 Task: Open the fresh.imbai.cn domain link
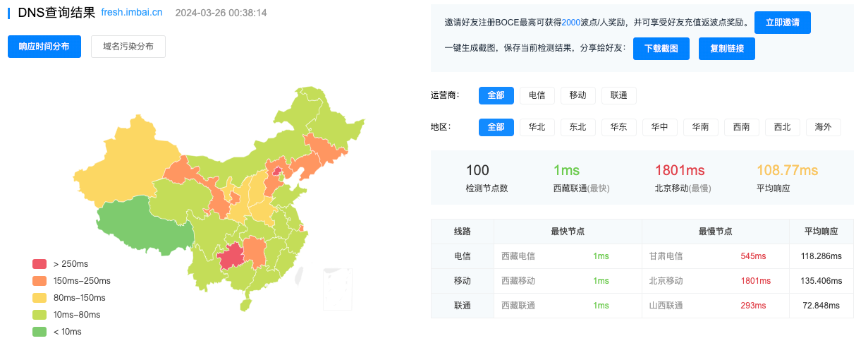tap(132, 13)
